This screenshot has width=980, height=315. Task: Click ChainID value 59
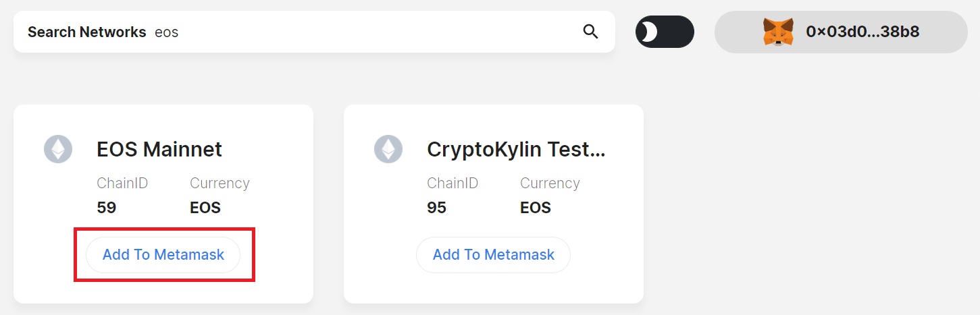tap(107, 208)
